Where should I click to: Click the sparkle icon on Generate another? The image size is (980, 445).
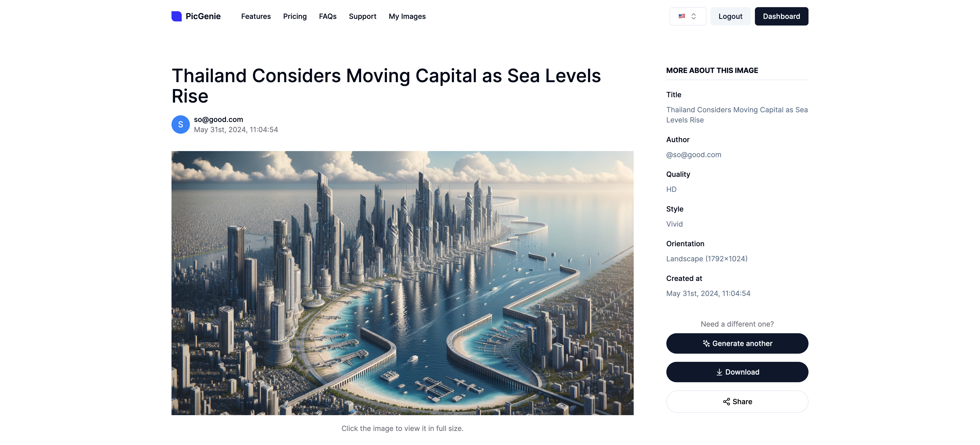coord(706,343)
